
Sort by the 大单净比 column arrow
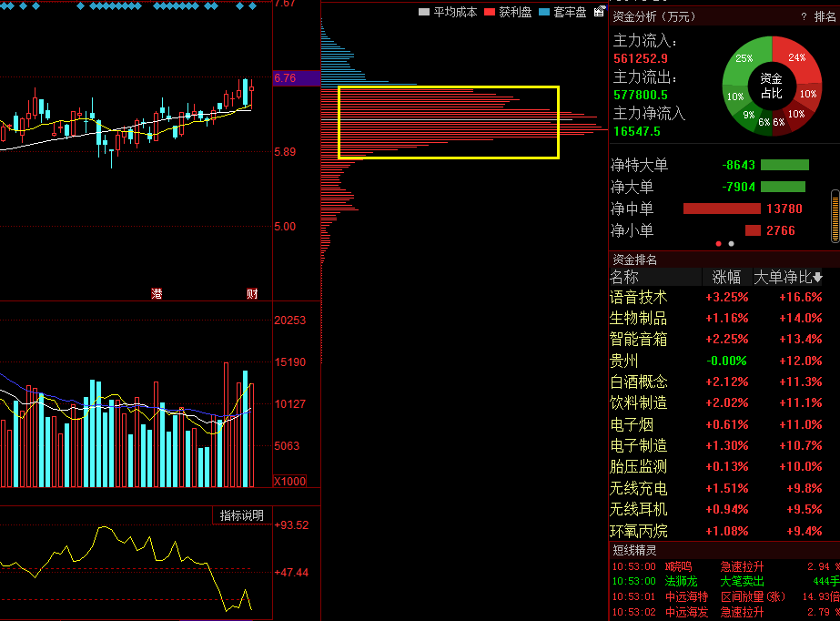point(817,278)
